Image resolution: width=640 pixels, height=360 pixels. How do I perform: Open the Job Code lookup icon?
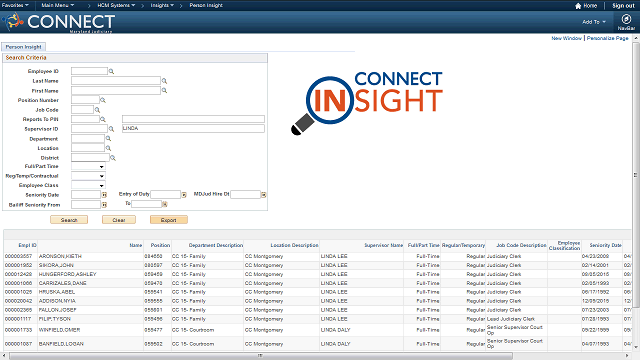97,110
